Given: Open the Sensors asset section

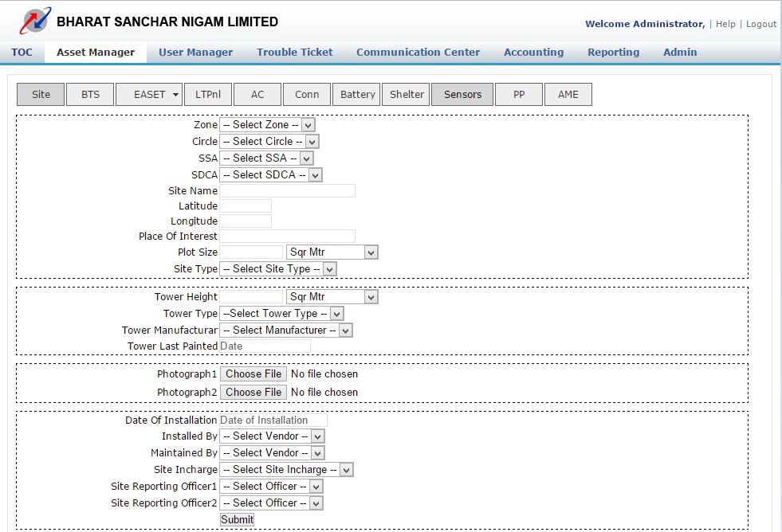Looking at the screenshot, I should (x=462, y=94).
